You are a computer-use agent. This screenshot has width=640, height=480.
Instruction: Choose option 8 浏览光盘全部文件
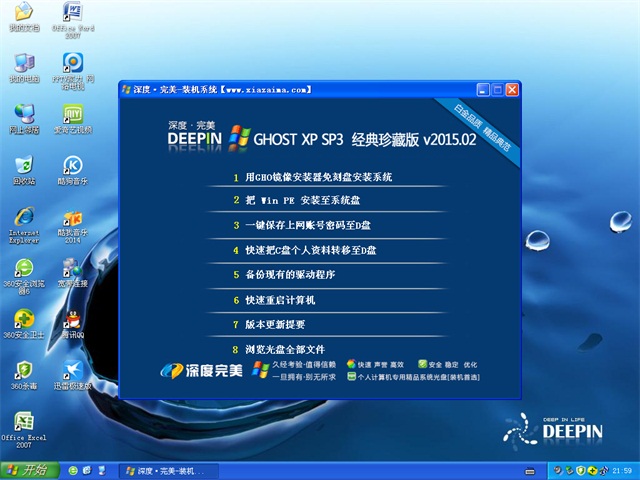285,349
